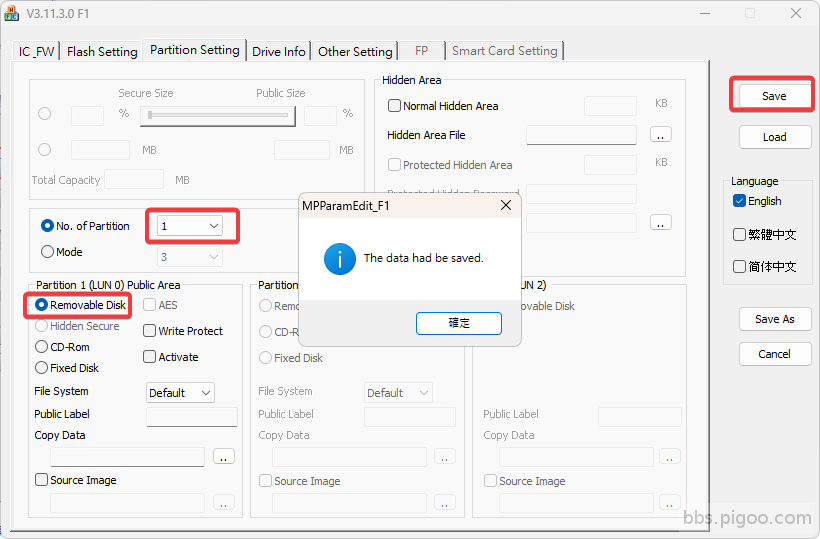The image size is (820, 539).
Task: Switch to the Flash Setting tab
Action: 102,51
